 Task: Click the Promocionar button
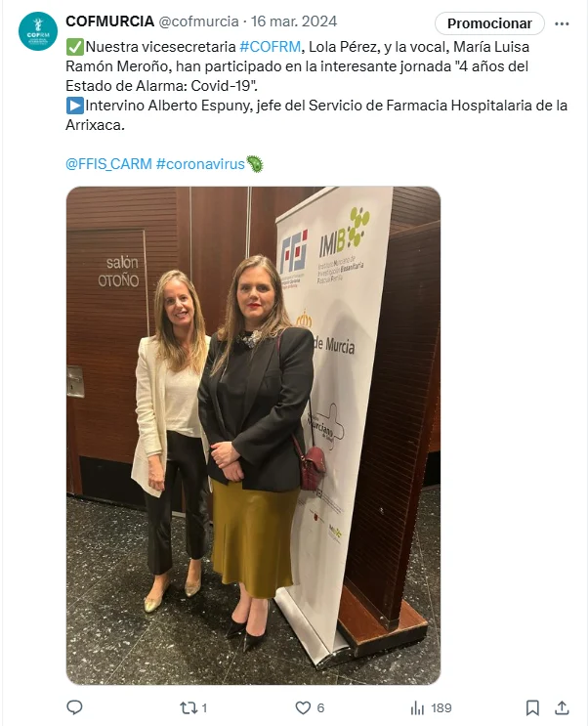[x=489, y=23]
